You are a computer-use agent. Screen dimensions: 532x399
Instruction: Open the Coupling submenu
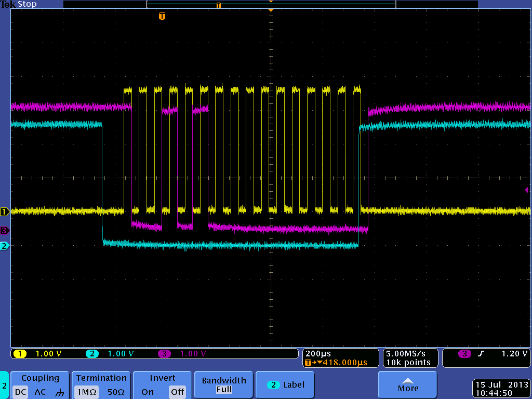click(39, 378)
